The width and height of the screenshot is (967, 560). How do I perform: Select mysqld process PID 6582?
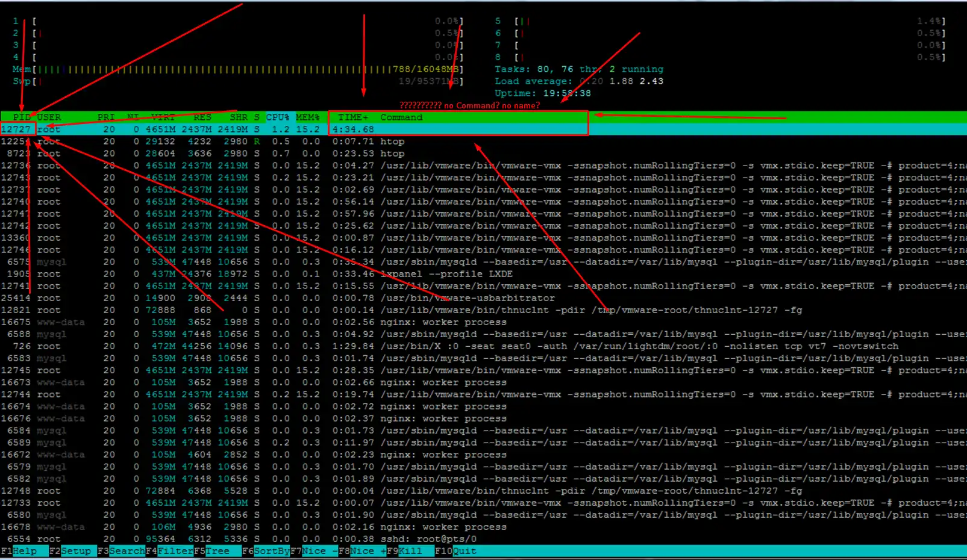[x=483, y=479]
